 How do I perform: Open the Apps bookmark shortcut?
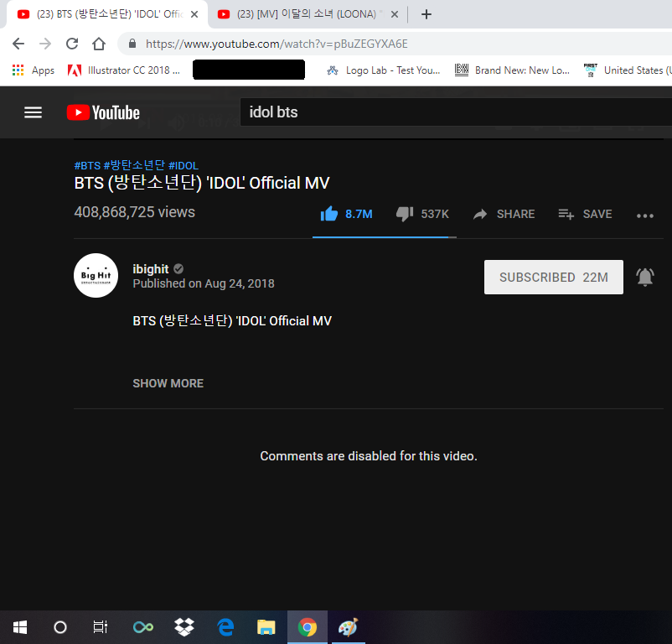tap(34, 70)
